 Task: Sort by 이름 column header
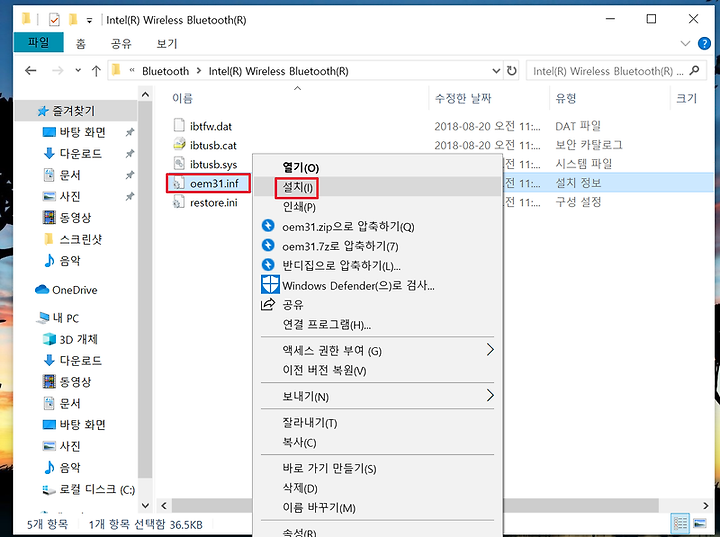pyautogui.click(x=183, y=98)
